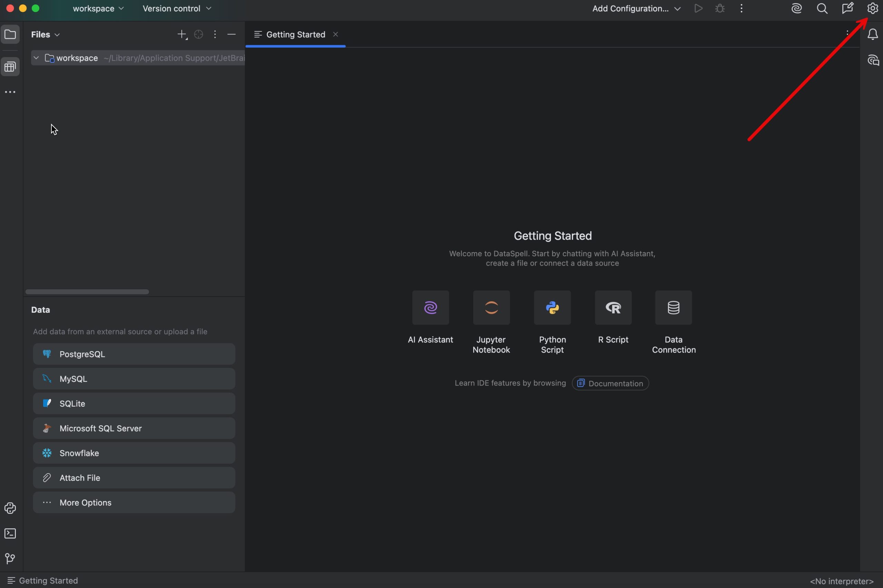Collapse the workspace tree node
Image resolution: width=883 pixels, height=588 pixels.
pos(36,58)
